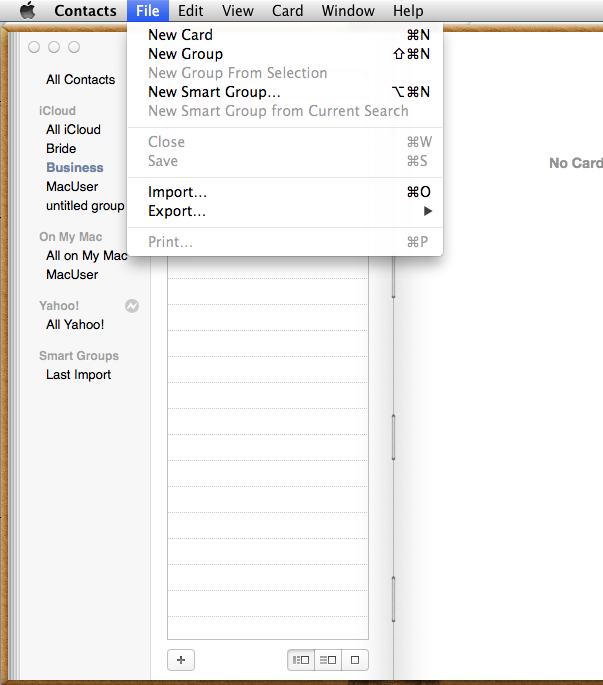The width and height of the screenshot is (603, 685).
Task: Select the All Yahoo! group
Action: (75, 325)
